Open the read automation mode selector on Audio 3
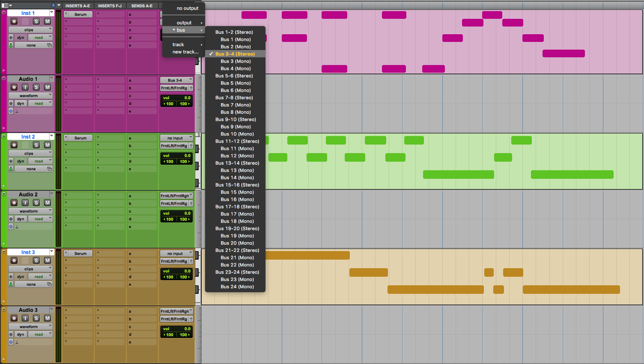The image size is (644, 364). tap(41, 334)
